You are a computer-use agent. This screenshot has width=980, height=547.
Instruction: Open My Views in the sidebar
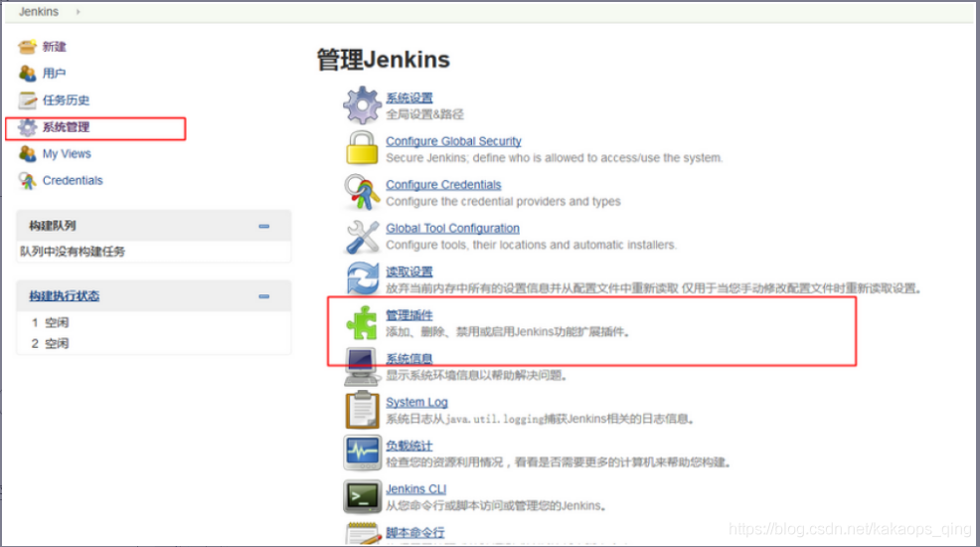tap(67, 154)
